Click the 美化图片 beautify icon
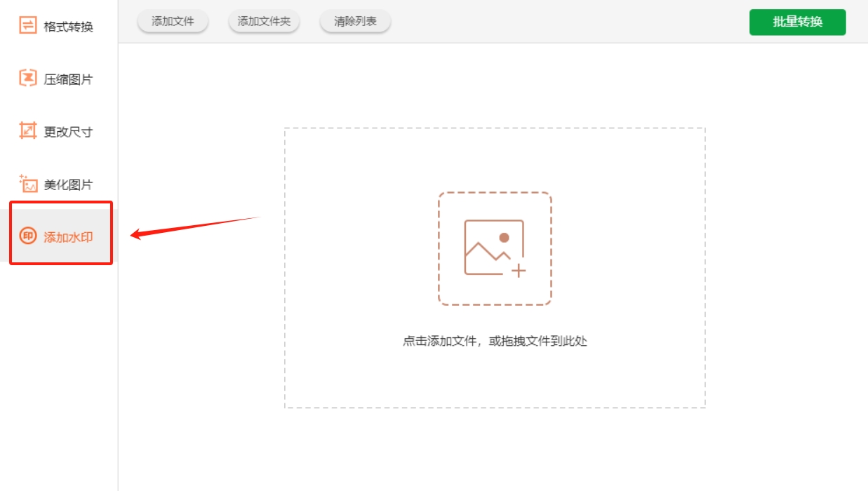The width and height of the screenshot is (868, 491). pos(27,184)
